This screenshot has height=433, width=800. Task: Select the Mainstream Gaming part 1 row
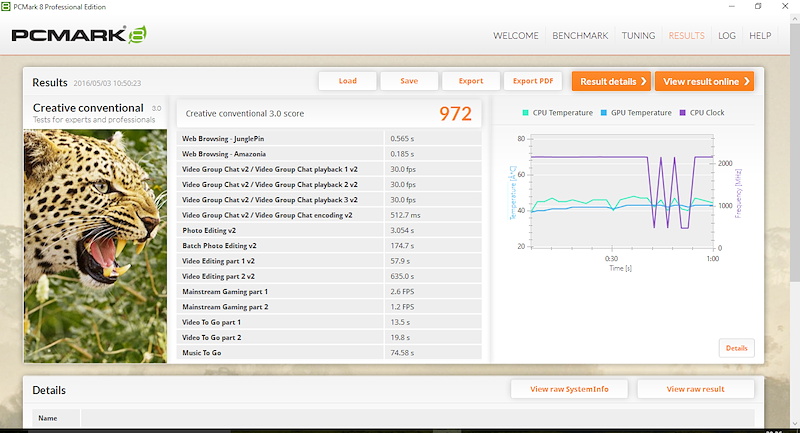329,292
